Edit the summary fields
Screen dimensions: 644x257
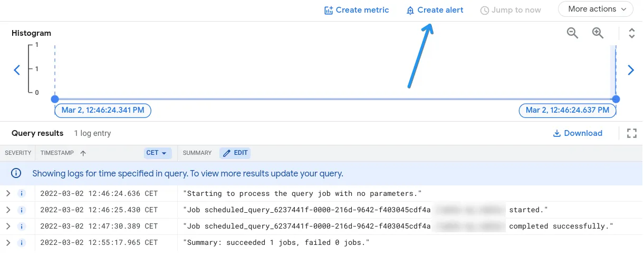click(x=235, y=153)
